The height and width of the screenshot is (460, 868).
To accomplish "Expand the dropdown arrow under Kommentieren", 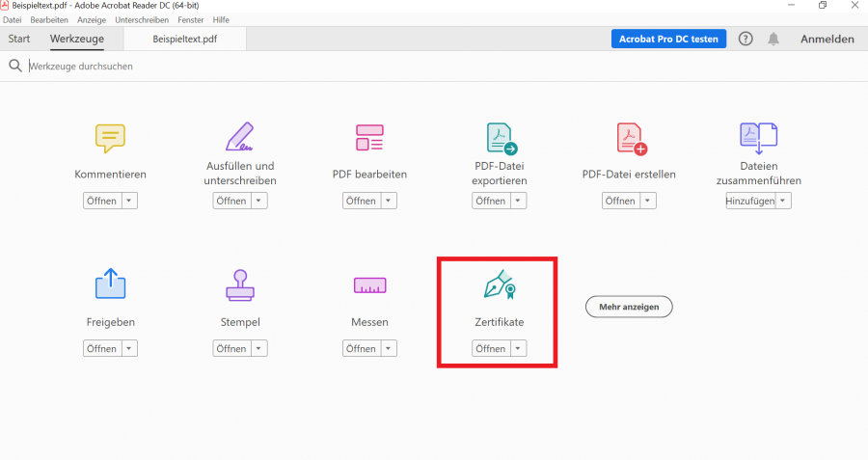I will 129,201.
